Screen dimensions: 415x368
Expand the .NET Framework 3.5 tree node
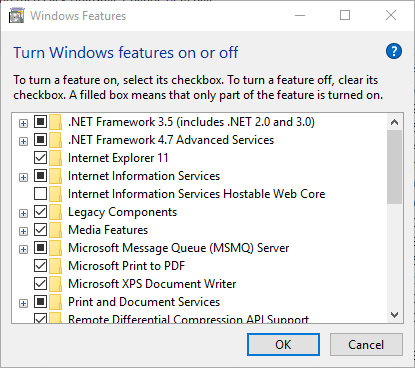(23, 123)
